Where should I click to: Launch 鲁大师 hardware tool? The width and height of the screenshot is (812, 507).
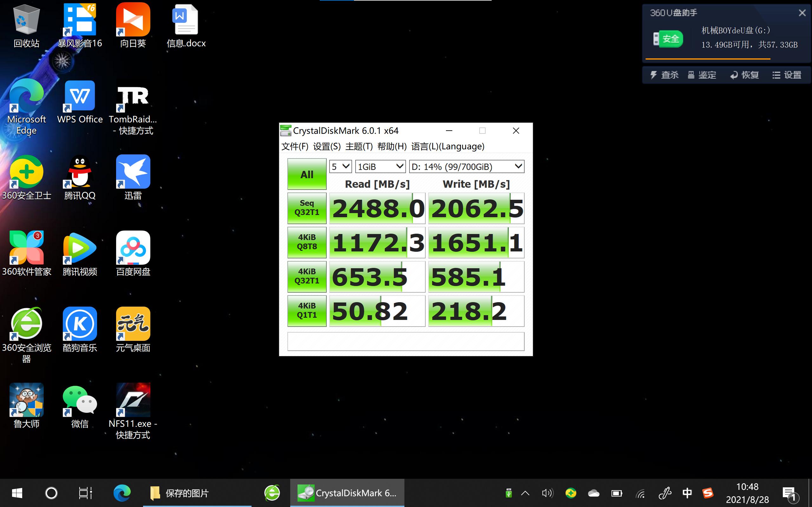point(26,400)
